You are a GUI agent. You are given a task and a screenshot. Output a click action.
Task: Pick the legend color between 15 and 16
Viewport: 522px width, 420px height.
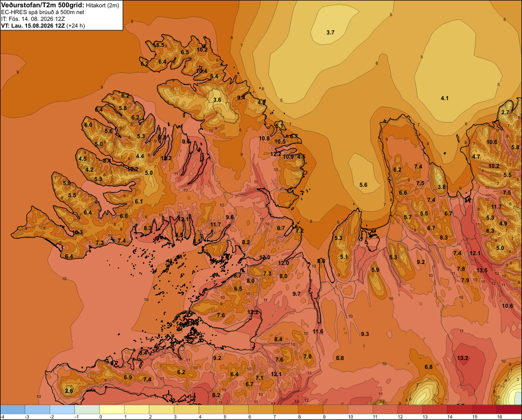(x=484, y=410)
